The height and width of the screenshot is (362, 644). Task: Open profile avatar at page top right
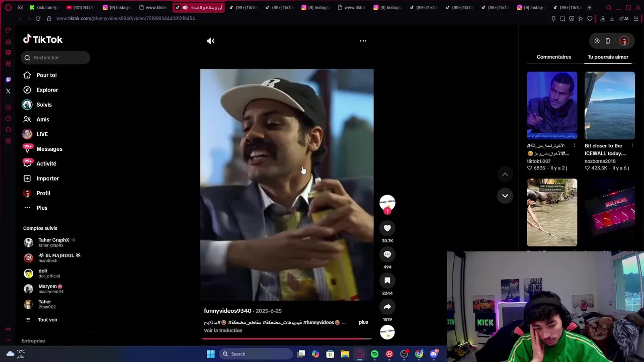(624, 41)
